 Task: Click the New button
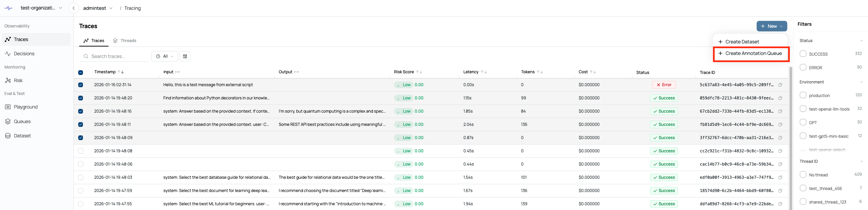click(771, 26)
